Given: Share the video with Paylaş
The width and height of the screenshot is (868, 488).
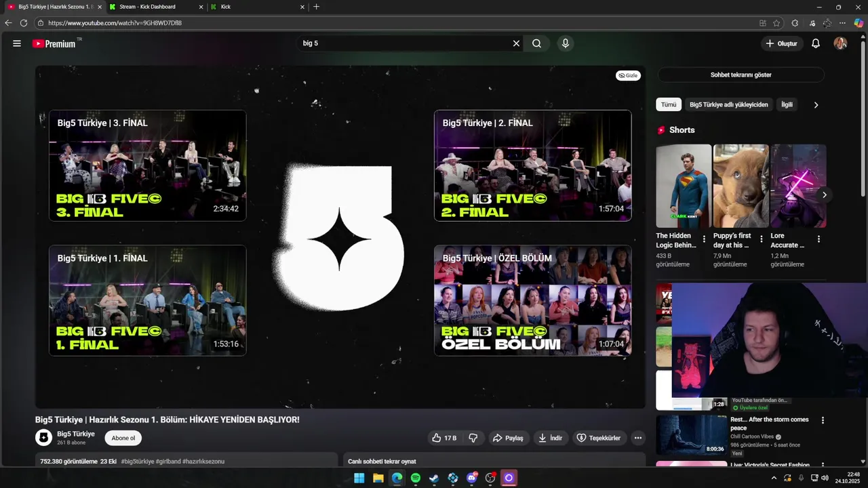Looking at the screenshot, I should [508, 438].
